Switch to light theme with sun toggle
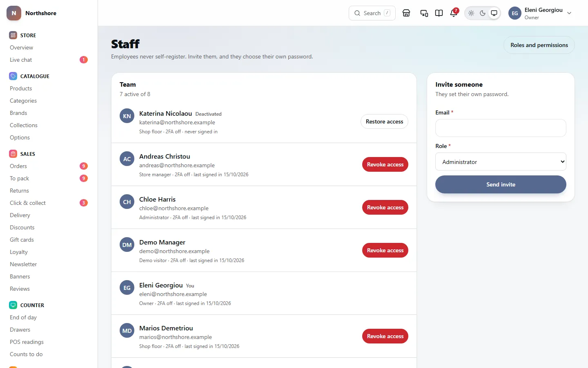 471,13
